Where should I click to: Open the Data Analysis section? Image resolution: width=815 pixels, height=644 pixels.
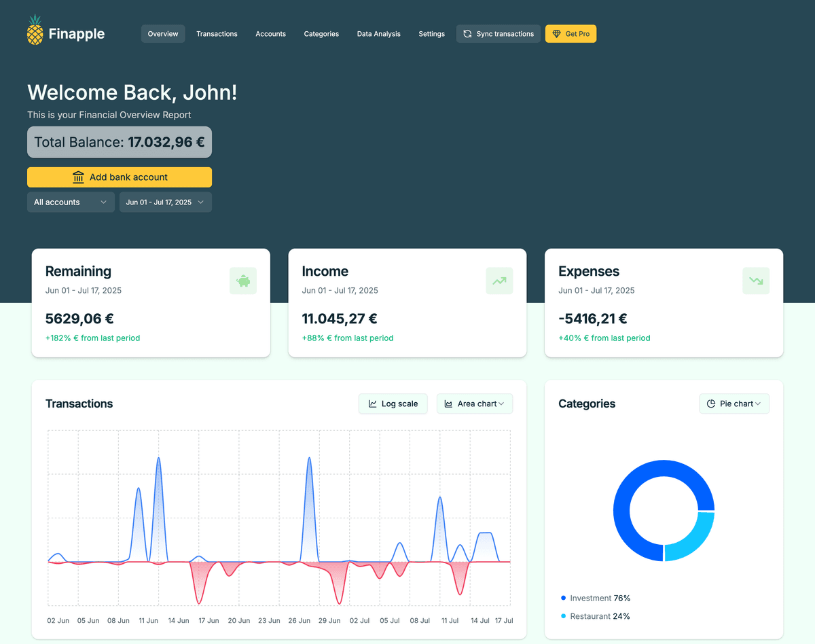[378, 33]
